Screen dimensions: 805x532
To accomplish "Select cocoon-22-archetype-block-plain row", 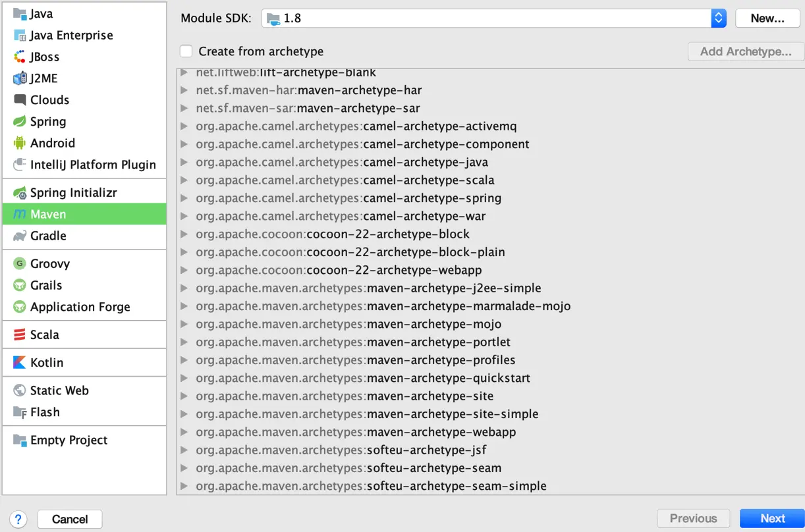I will 491,252.
